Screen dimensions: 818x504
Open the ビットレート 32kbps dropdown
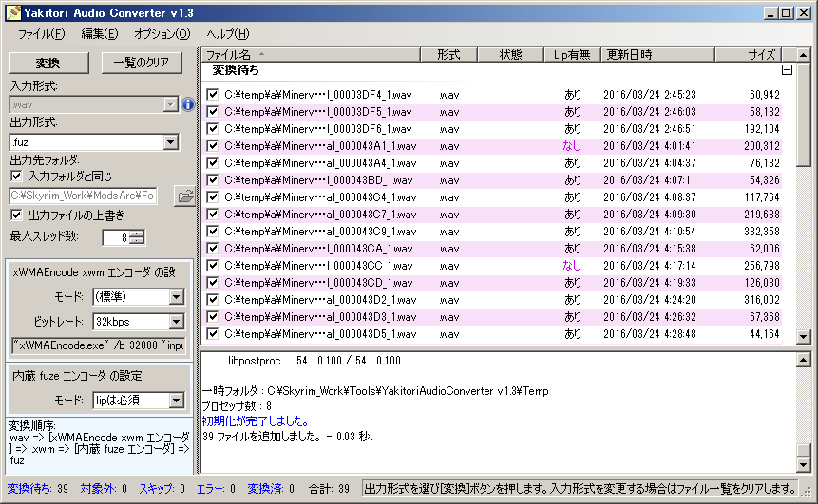point(177,322)
